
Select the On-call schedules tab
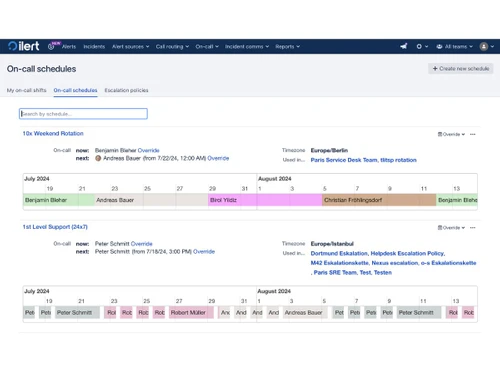[x=75, y=90]
